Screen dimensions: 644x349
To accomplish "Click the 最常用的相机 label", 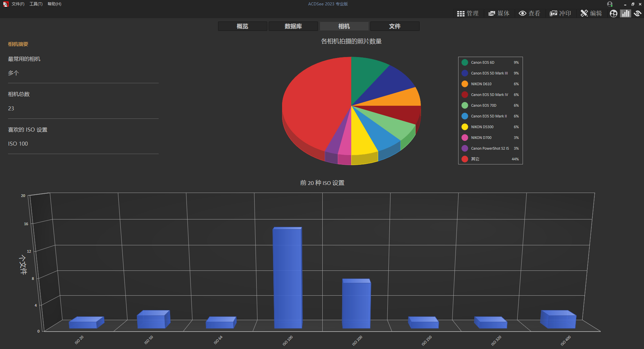I will [24, 59].
